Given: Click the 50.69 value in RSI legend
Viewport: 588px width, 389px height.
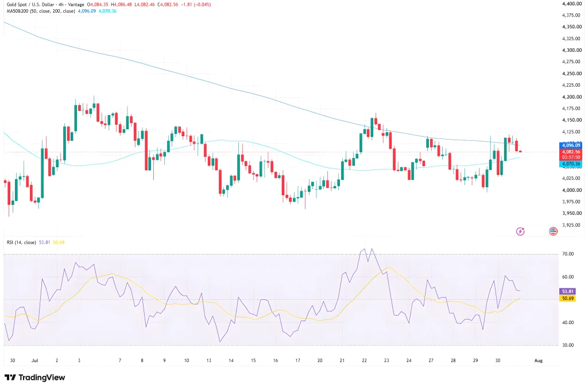Looking at the screenshot, I should pos(59,242).
